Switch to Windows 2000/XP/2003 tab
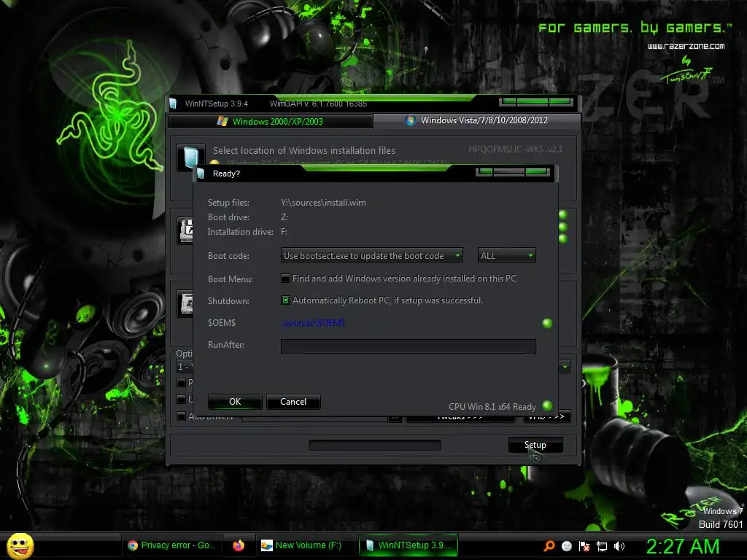This screenshot has width=747, height=560. pos(271,122)
